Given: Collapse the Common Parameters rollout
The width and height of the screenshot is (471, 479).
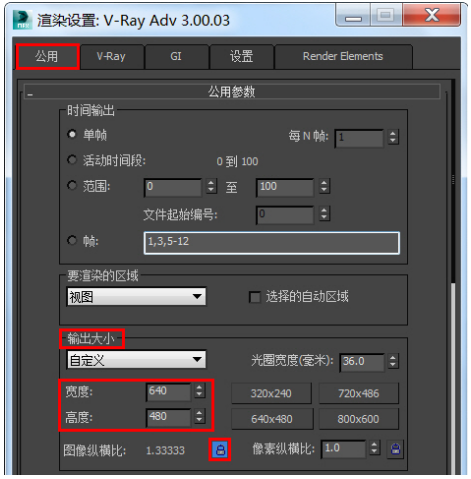Looking at the screenshot, I should pos(30,95).
